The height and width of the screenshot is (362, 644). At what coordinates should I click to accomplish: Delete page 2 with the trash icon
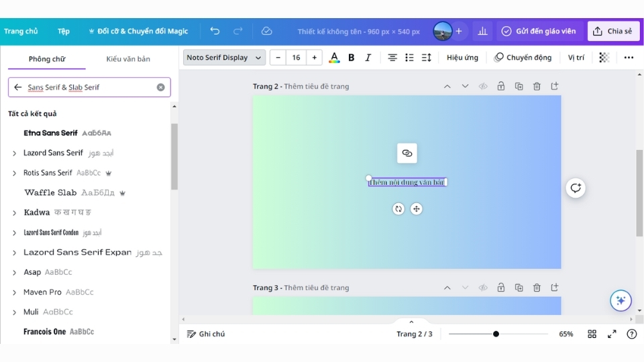pyautogui.click(x=537, y=86)
